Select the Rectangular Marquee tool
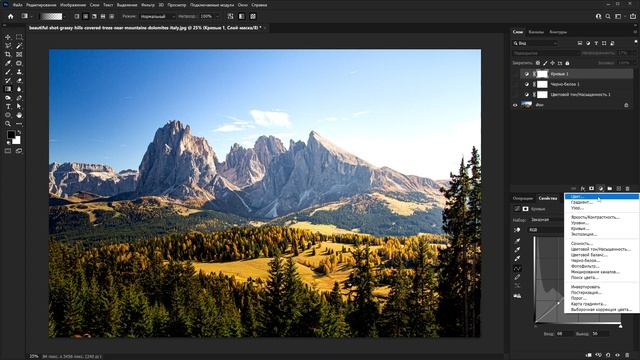Viewport: 640px width, 360px height. click(19, 37)
